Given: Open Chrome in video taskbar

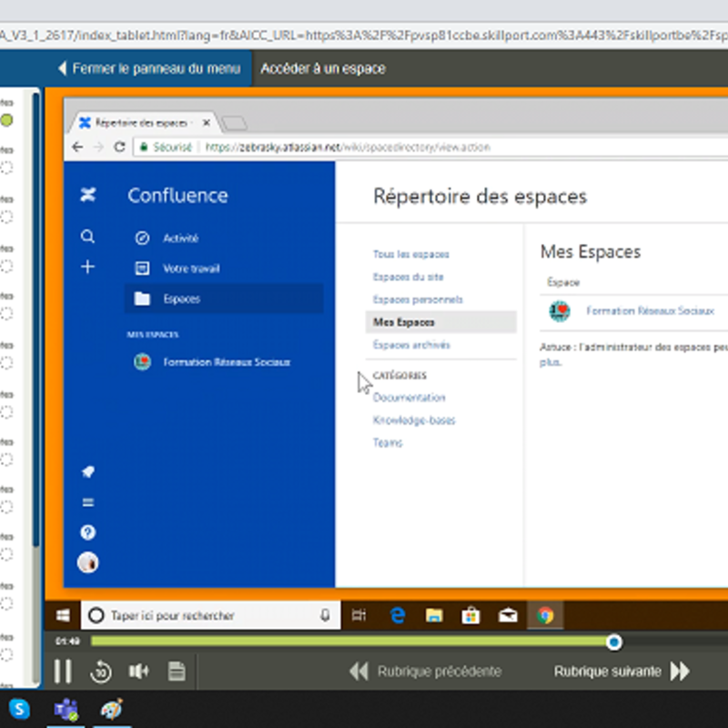Looking at the screenshot, I should 545,616.
